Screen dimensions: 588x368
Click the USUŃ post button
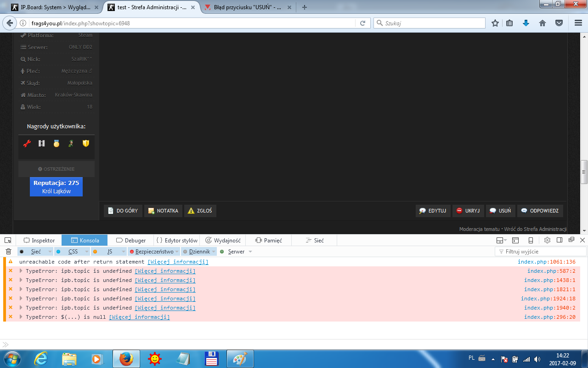500,211
